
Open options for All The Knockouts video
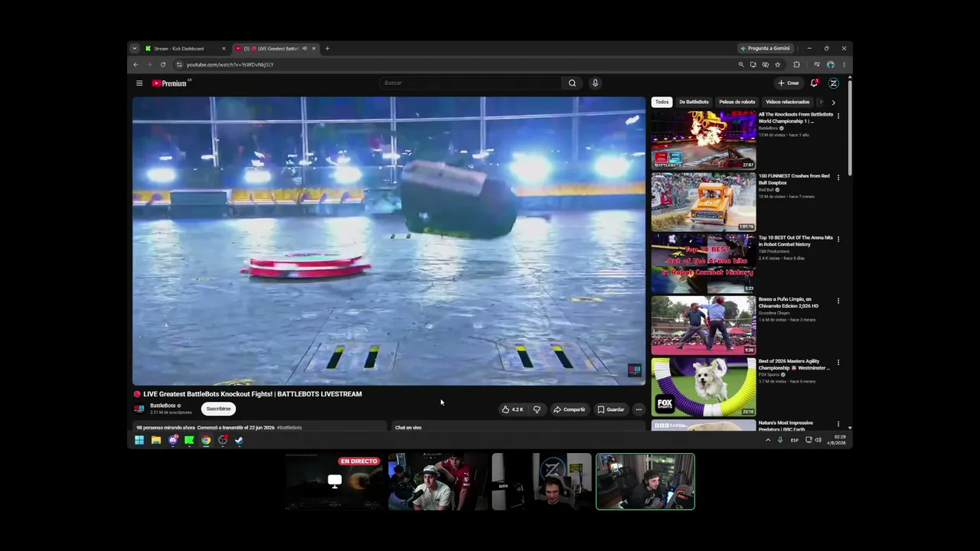click(838, 116)
